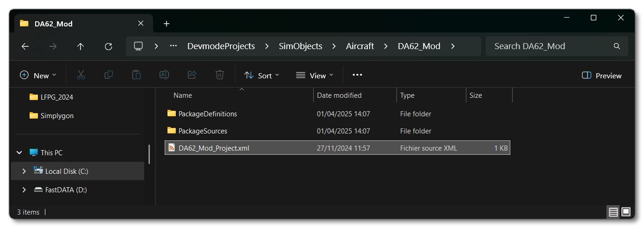The width and height of the screenshot is (644, 228).
Task: Refresh the DA62_Mod folder view
Action: tap(108, 46)
